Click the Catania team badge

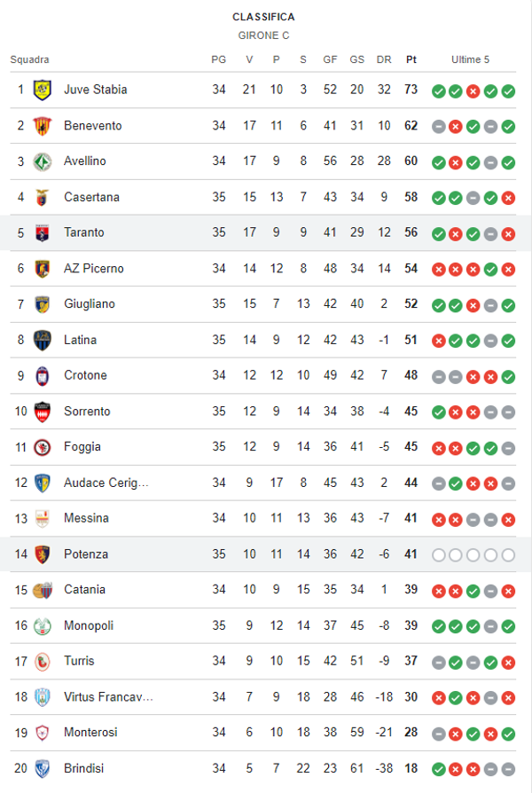tap(42, 590)
